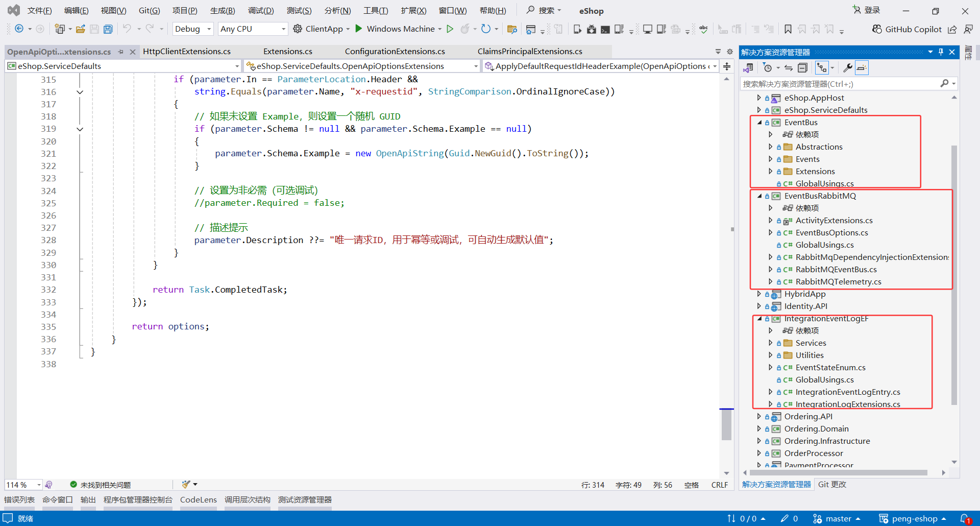Open the 错误列表 panel tab

[19, 500]
